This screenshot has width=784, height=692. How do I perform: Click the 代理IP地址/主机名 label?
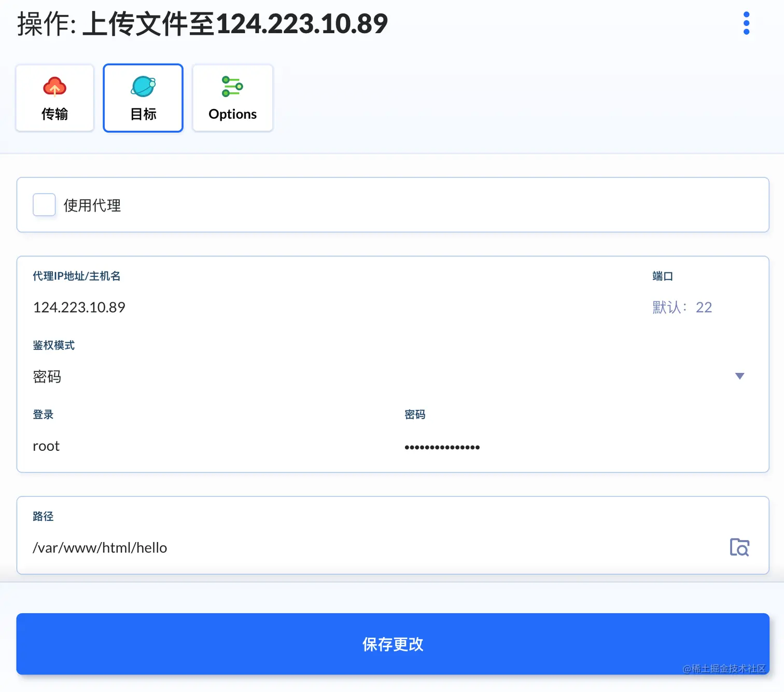point(77,276)
